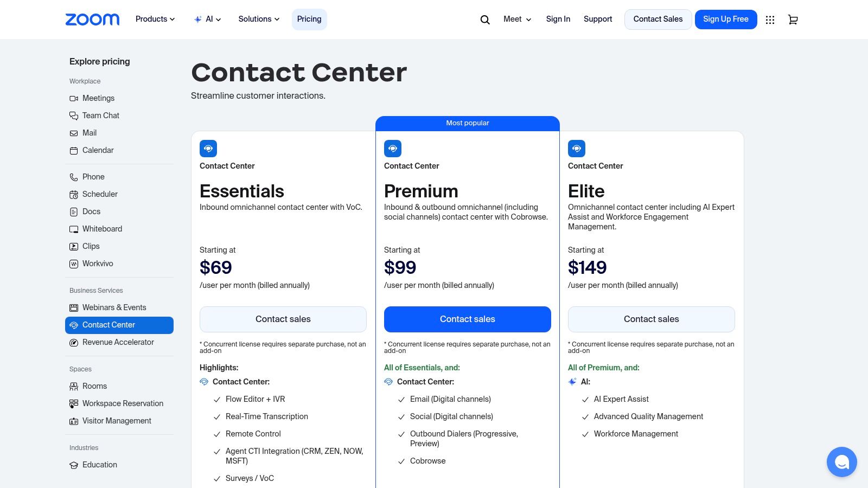Click the Clips icon in the sidebar
The width and height of the screenshot is (868, 488).
[73, 246]
